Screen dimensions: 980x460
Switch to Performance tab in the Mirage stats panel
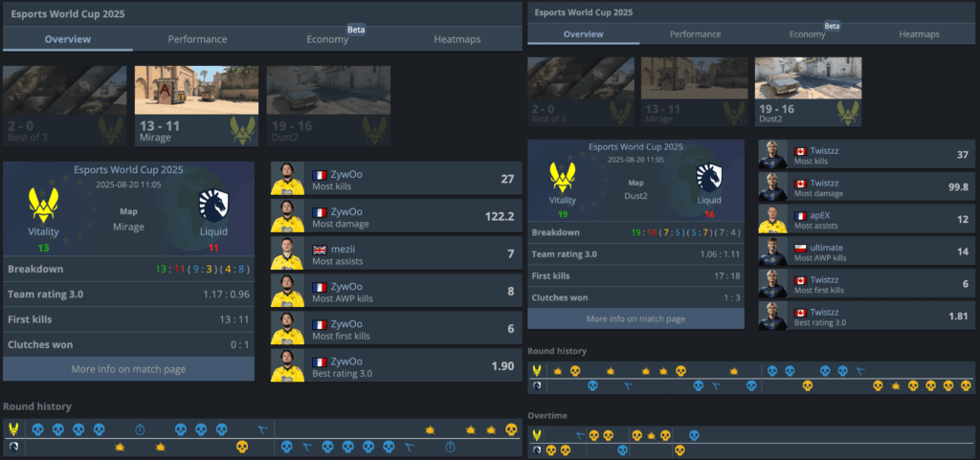tap(197, 39)
